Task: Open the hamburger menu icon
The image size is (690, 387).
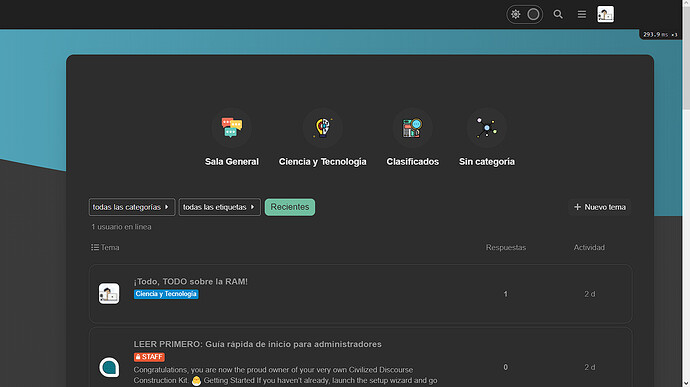Action: 582,15
